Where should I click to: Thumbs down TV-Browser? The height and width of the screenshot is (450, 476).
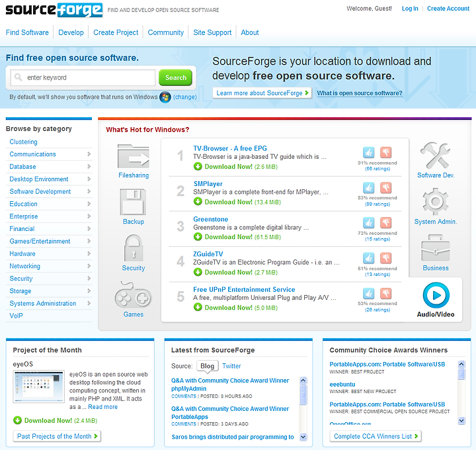click(386, 152)
